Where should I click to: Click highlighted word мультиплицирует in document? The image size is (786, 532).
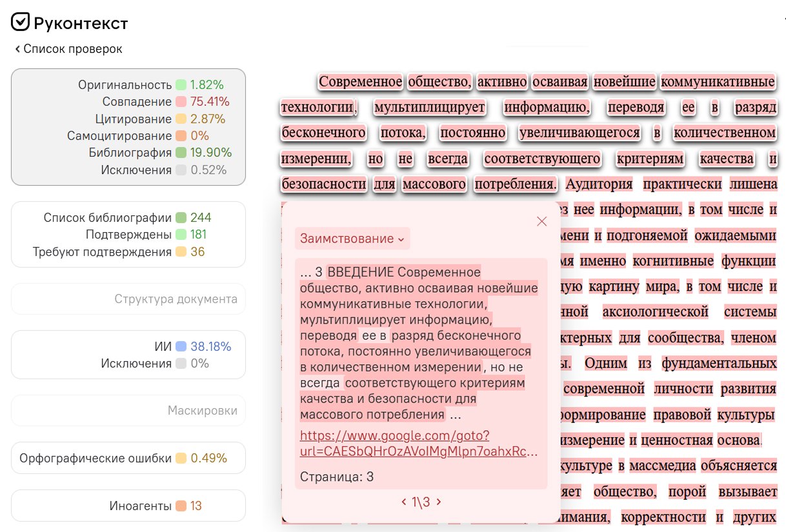429,108
